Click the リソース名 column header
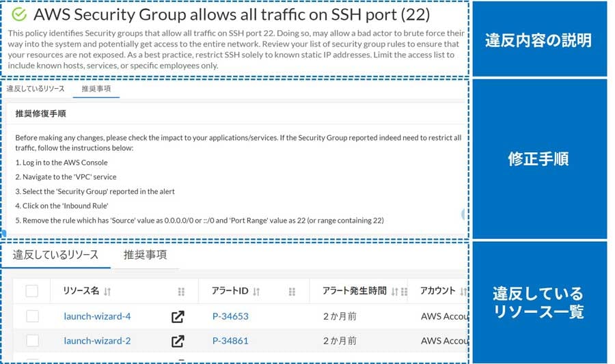This screenshot has width=615, height=364. [81, 291]
